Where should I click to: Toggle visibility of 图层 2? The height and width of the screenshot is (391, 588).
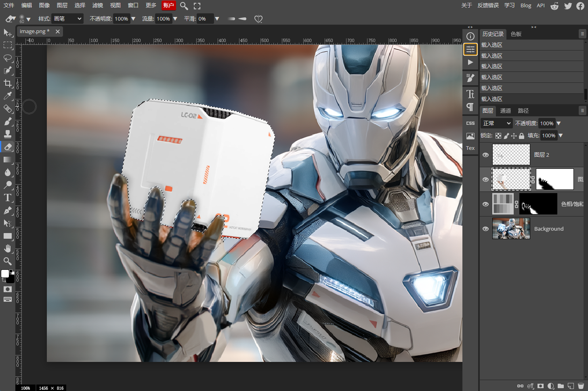[485, 155]
